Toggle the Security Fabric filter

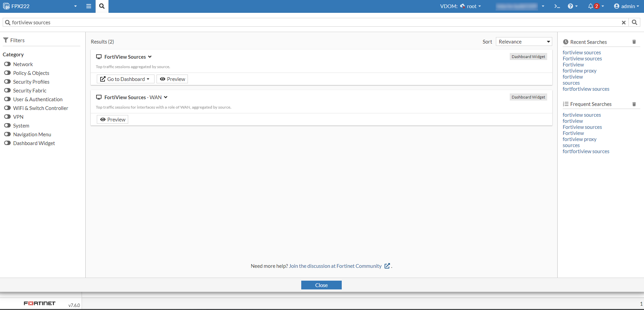point(7,90)
